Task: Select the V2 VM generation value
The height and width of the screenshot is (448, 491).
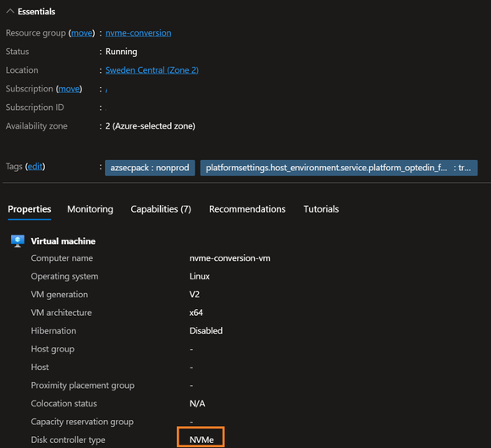Action: [195, 295]
